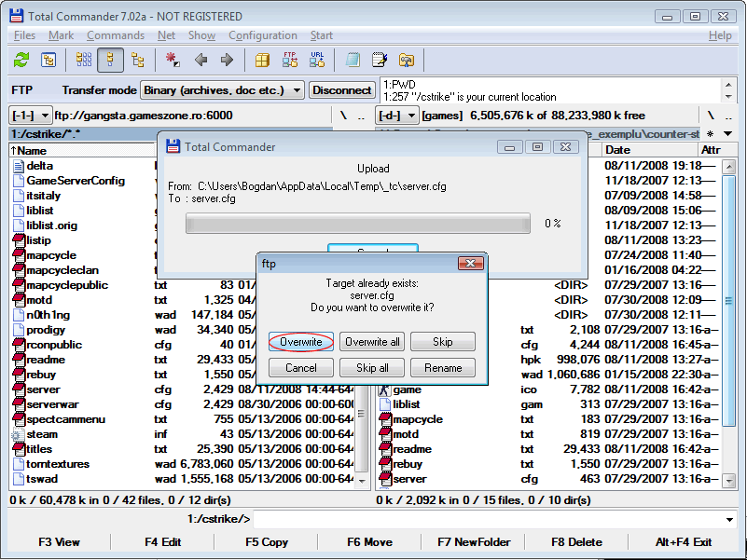Screen dimensions: 747x560
Task: Click the URL new connection icon
Action: tap(317, 60)
